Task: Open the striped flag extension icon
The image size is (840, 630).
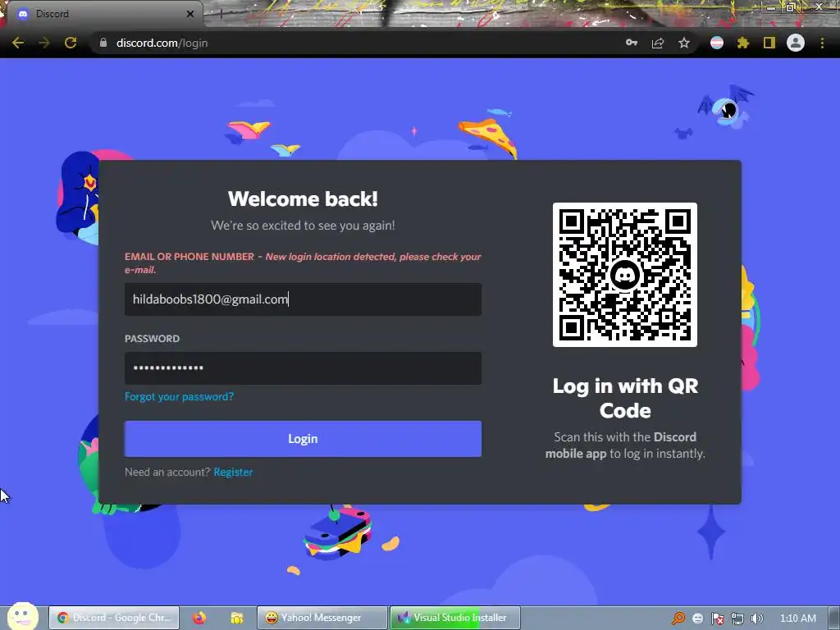Action: (717, 43)
